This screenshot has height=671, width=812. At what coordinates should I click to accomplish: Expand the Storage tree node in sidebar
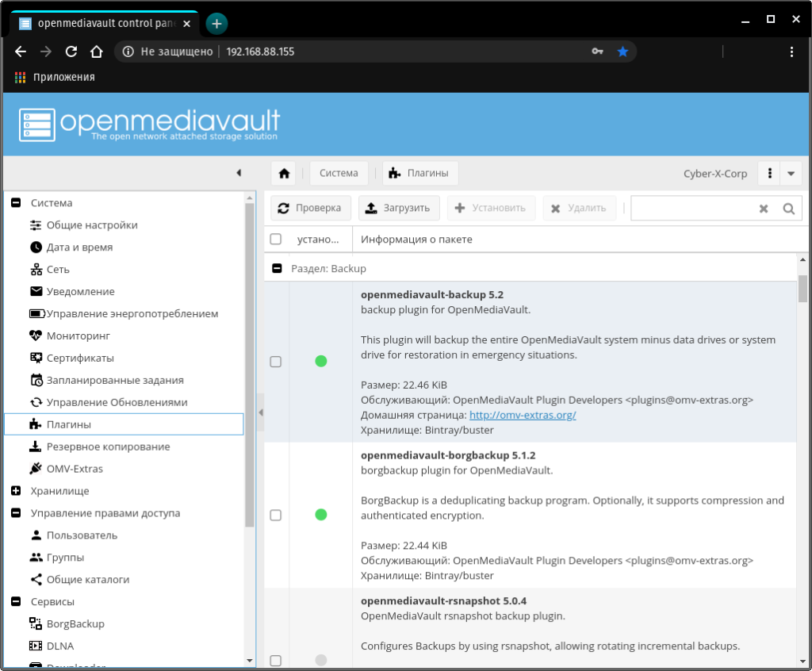pyautogui.click(x=16, y=491)
